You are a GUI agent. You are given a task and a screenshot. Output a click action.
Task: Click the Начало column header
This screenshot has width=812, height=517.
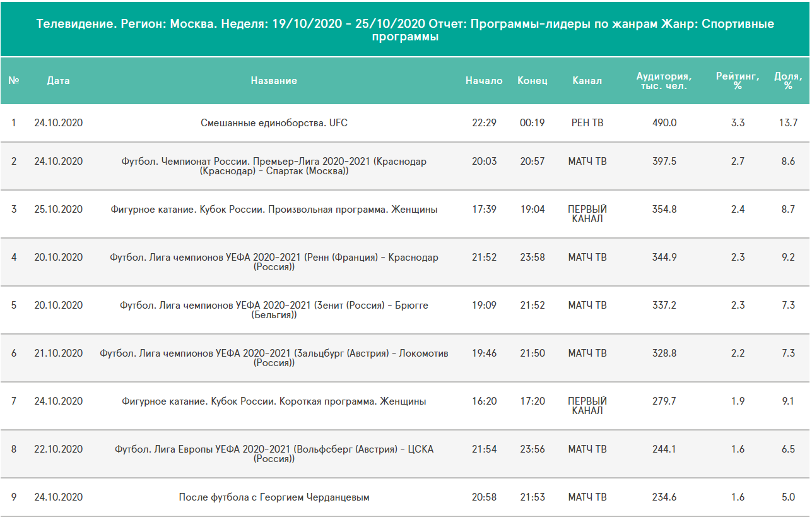tap(484, 81)
